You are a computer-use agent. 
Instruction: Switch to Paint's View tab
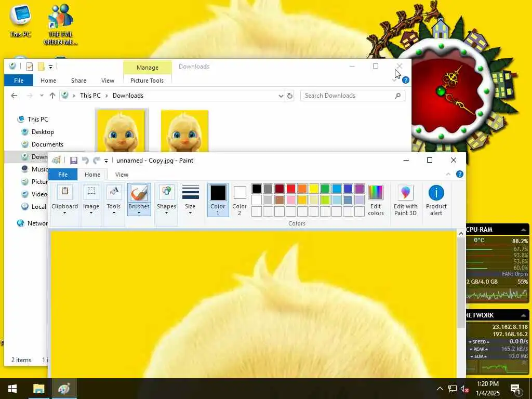click(x=122, y=175)
